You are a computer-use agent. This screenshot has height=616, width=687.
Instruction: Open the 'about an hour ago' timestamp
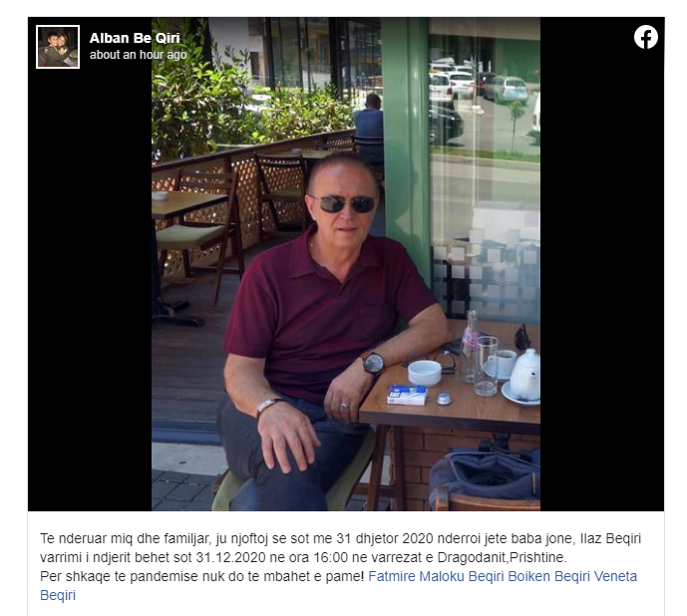(x=138, y=55)
